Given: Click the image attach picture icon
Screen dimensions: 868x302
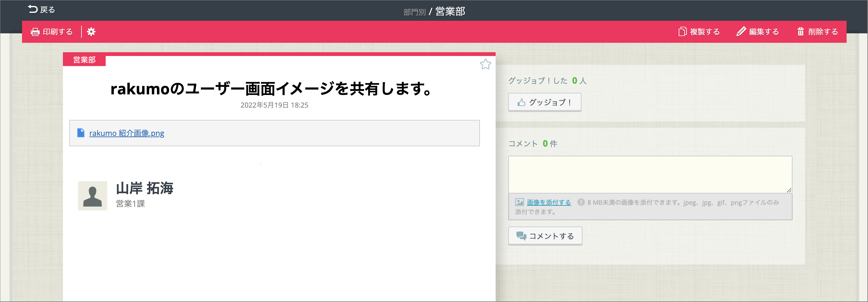Looking at the screenshot, I should point(519,202).
